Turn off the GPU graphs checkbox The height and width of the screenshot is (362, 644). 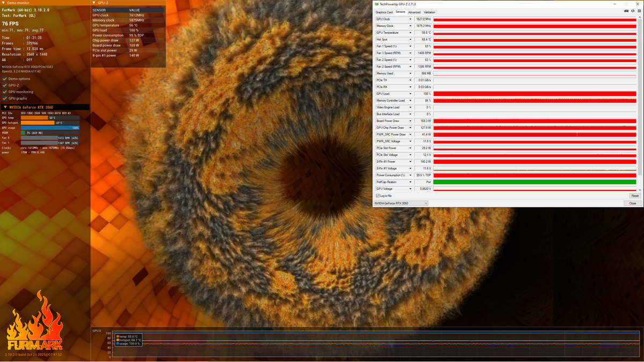coord(5,99)
